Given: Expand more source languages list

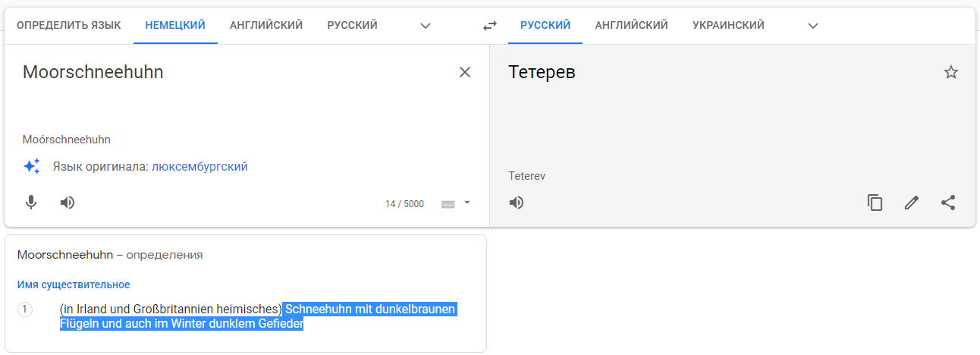Looking at the screenshot, I should (426, 26).
